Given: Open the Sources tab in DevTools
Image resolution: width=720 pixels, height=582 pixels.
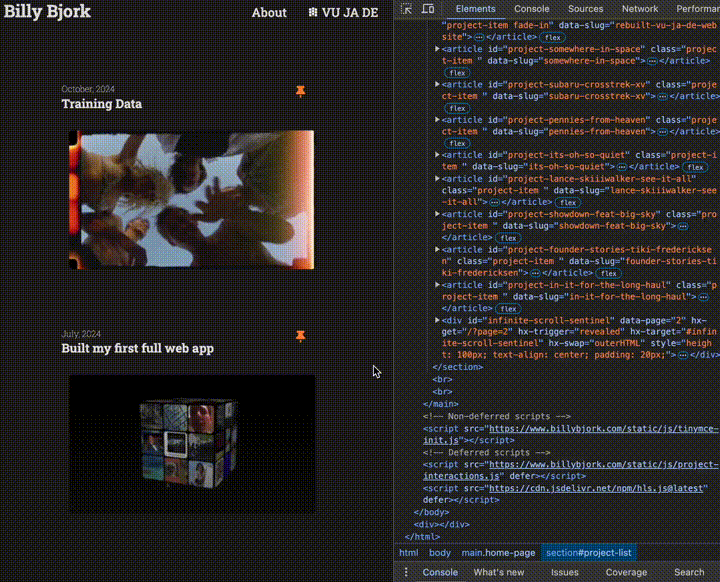Looking at the screenshot, I should pos(585,9).
